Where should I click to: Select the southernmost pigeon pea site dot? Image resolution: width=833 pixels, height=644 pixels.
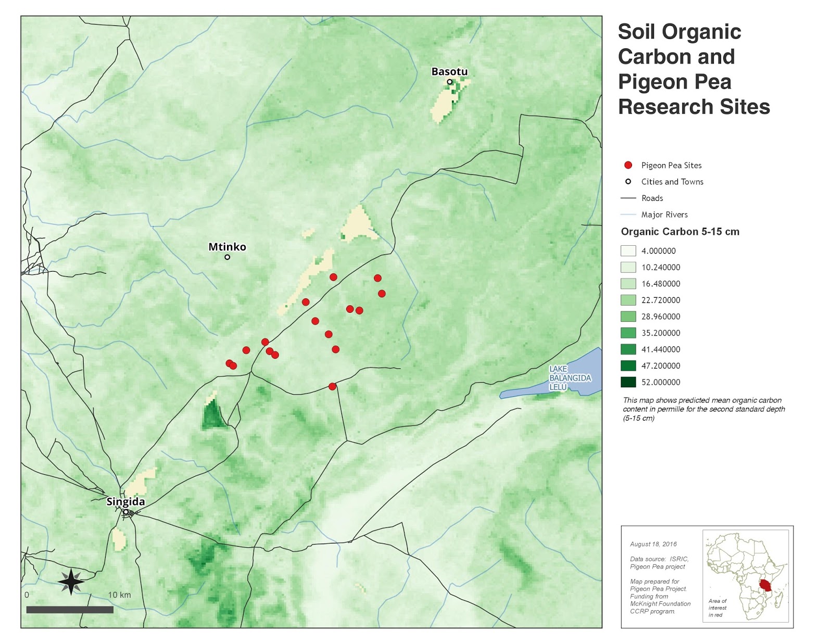[332, 386]
